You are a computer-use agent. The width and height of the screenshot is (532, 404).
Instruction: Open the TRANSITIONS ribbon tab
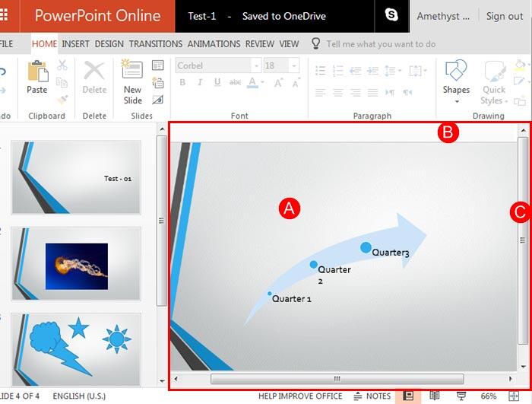point(156,44)
